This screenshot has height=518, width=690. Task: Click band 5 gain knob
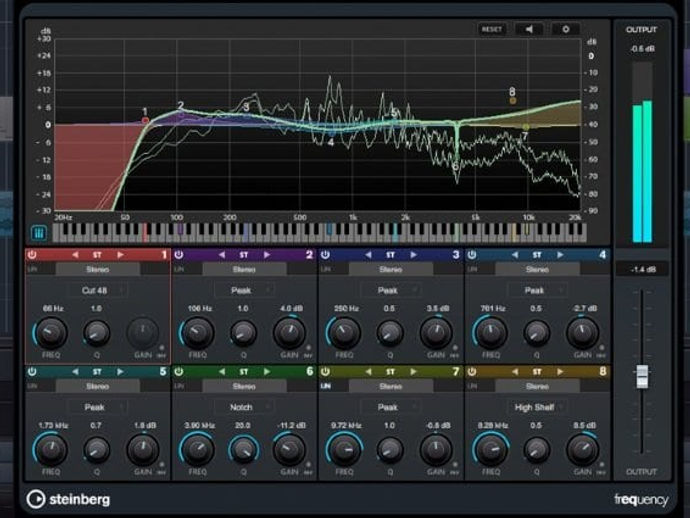point(143,450)
